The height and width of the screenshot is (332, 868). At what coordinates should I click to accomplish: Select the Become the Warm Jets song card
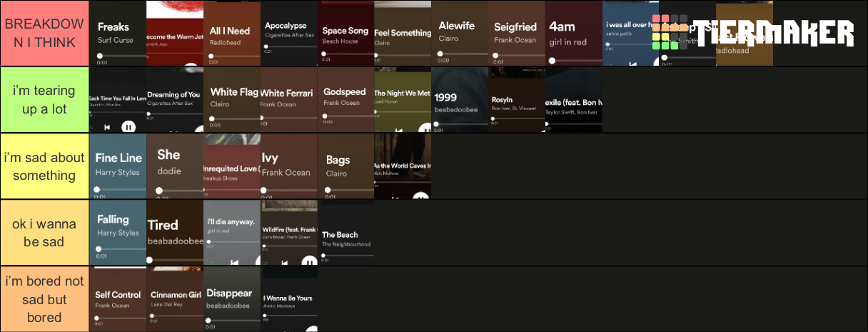[175, 33]
